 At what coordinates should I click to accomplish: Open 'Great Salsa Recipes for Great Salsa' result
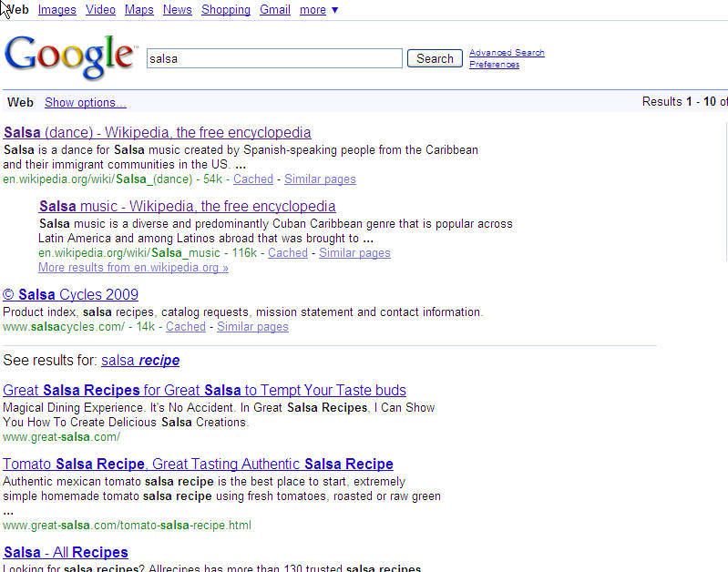point(204,390)
